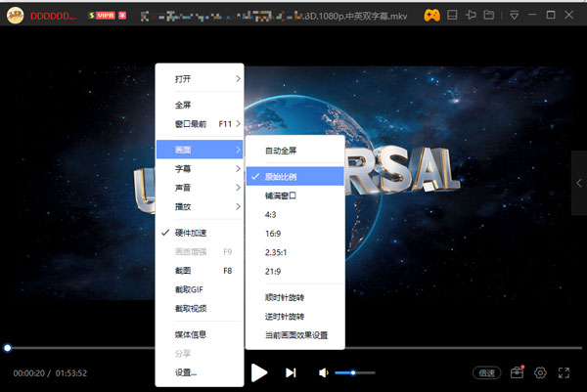Click the game controller icon in title bar
Screen dimensions: 587x392
tap(432, 16)
